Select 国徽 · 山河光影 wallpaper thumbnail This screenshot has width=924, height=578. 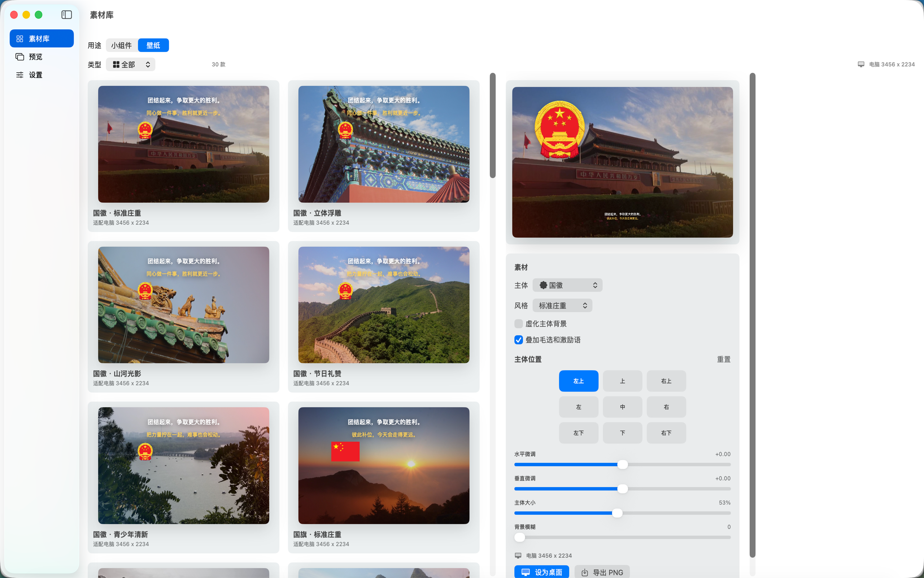(x=183, y=305)
